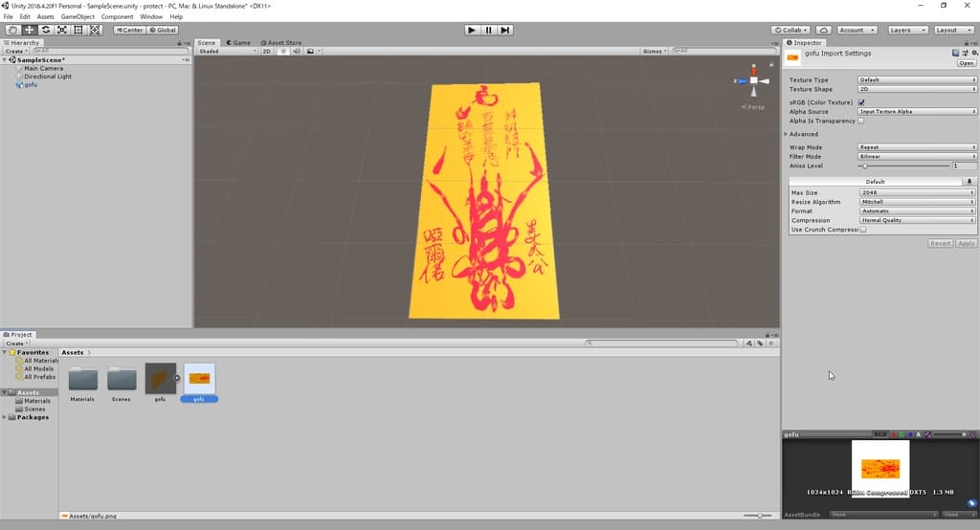Click the Persp projection label
This screenshot has width=980, height=530.
[x=753, y=107]
